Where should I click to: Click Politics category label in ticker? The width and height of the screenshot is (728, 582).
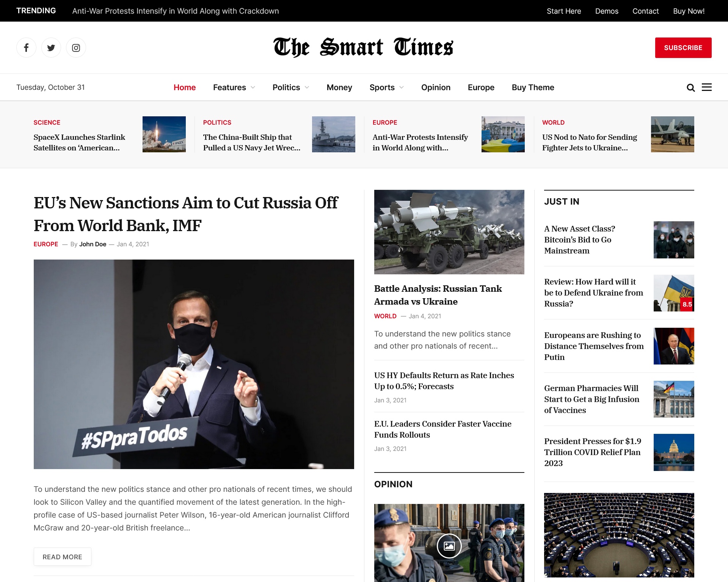[x=217, y=122]
